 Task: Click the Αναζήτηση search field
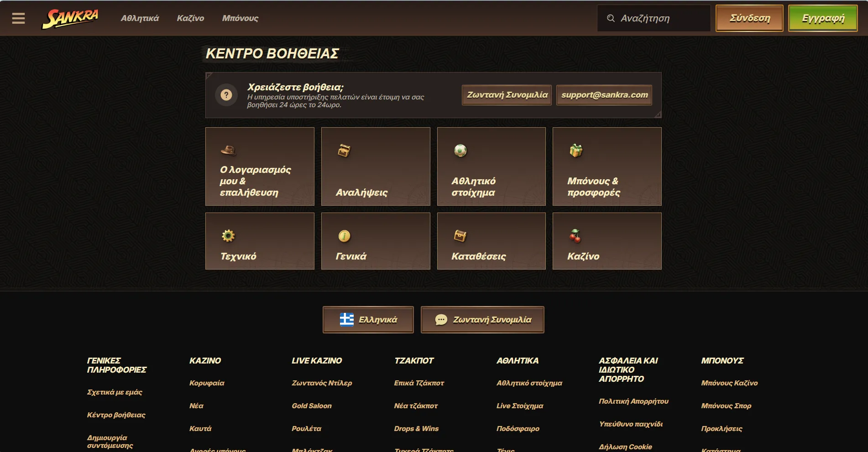coord(654,18)
